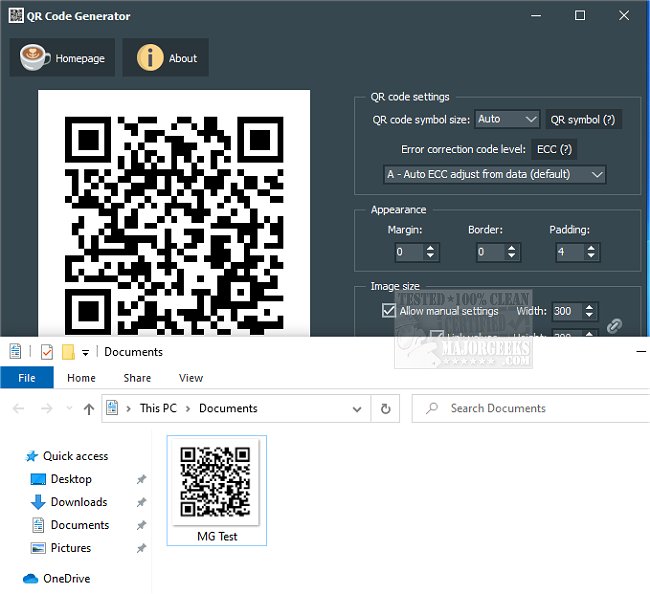650x594 pixels.
Task: Expand the Auto ECC adjust dropdown
Action: click(494, 174)
